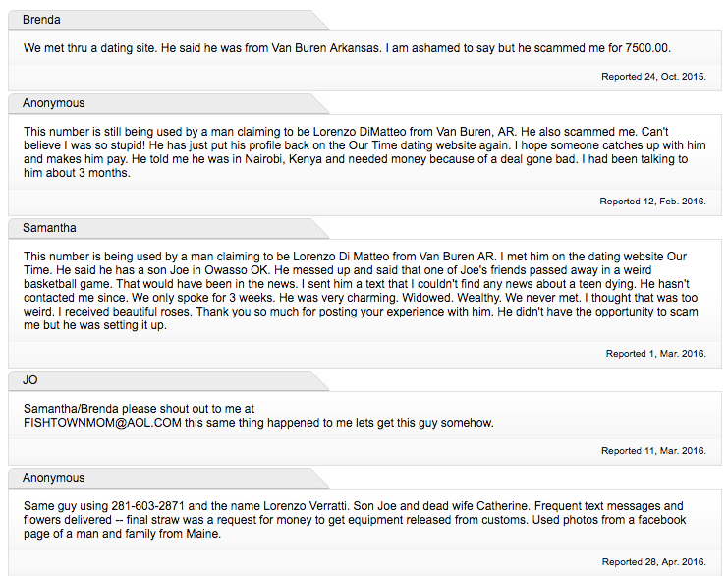This screenshot has width=728, height=576.
Task: Click the Reported 24, Oct. 2015 date
Action: pos(653,77)
